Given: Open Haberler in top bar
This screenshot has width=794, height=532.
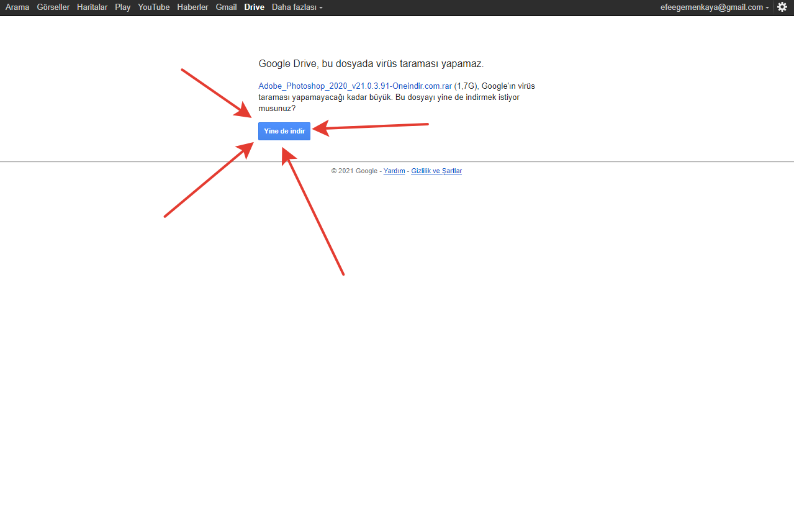Looking at the screenshot, I should point(192,7).
